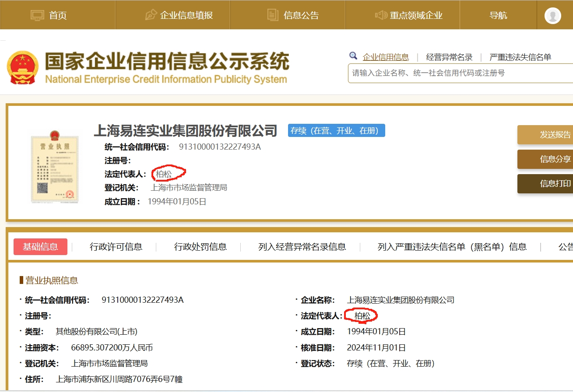573x392 pixels.
Task: Switch to the 行政许可信息 tab
Action: (116, 247)
